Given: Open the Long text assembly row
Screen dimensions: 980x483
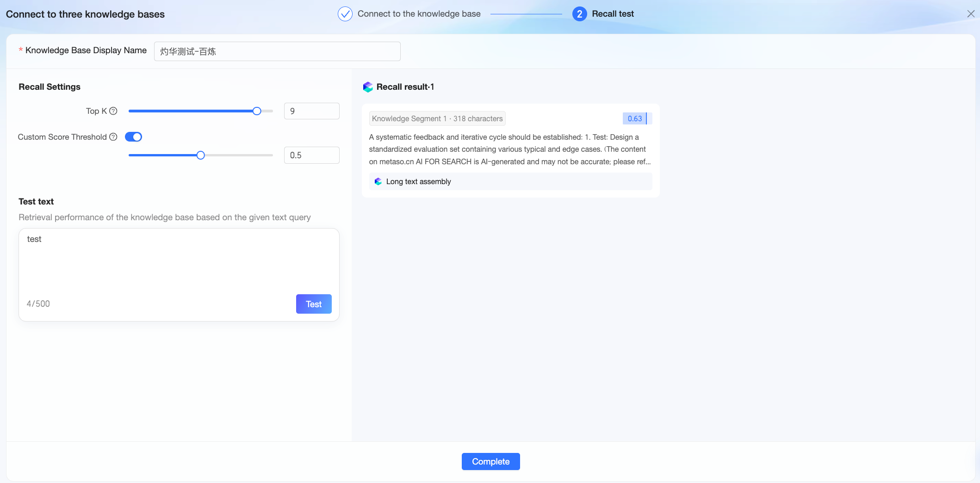Looking at the screenshot, I should pyautogui.click(x=511, y=181).
